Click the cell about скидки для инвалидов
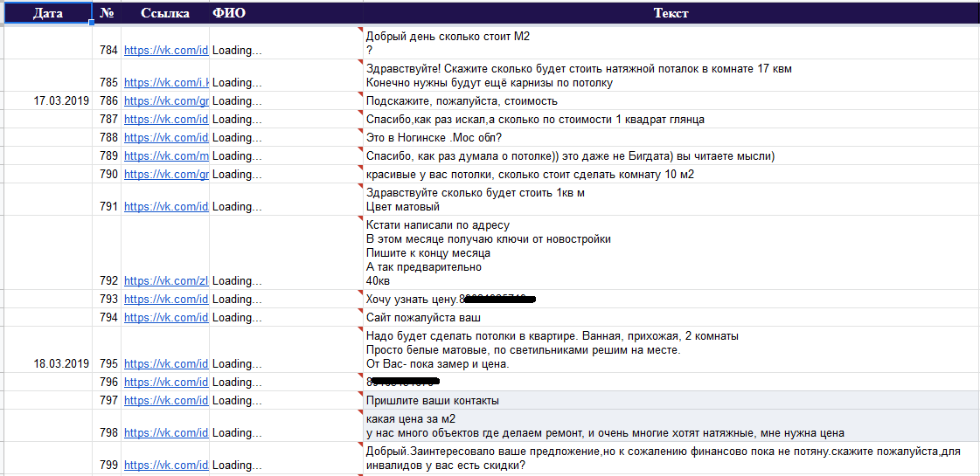 671,458
